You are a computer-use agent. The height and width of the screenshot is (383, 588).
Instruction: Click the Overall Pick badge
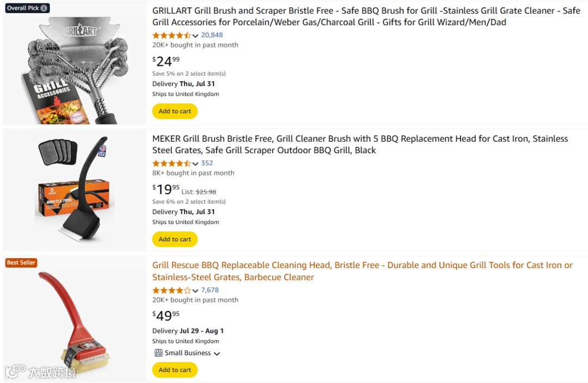[x=27, y=8]
